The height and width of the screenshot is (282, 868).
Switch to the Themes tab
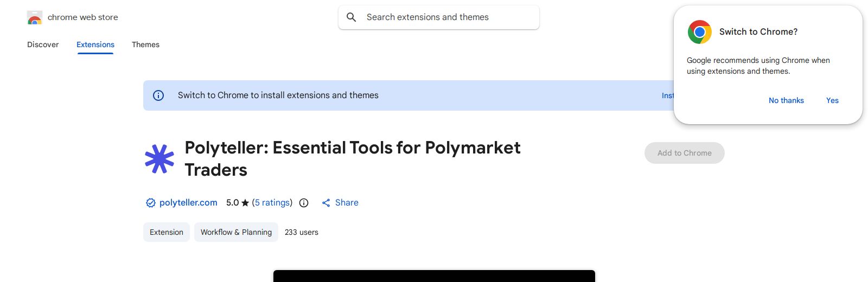145,44
